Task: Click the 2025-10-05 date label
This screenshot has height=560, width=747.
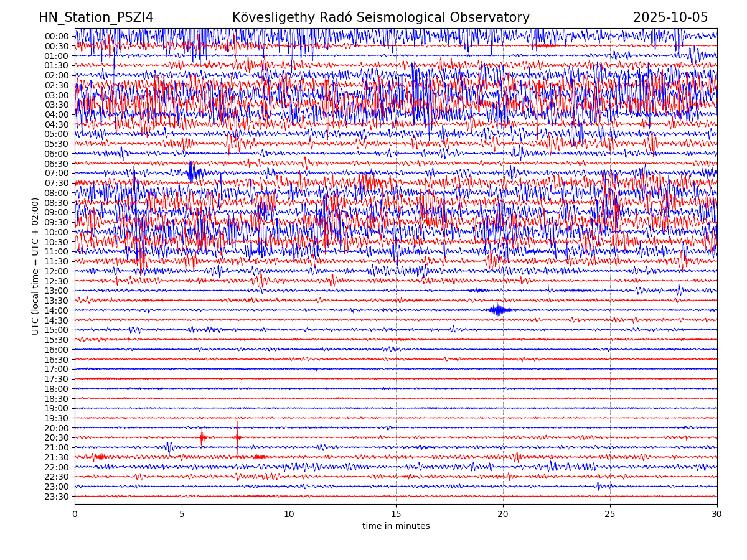Action: point(670,17)
